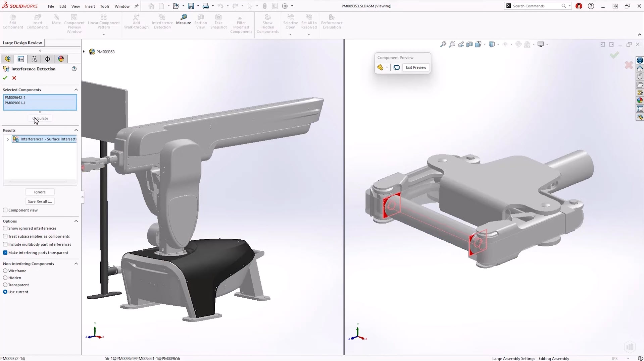
Task: Click the Zoom to Fit magnifier icon
Action: click(443, 44)
